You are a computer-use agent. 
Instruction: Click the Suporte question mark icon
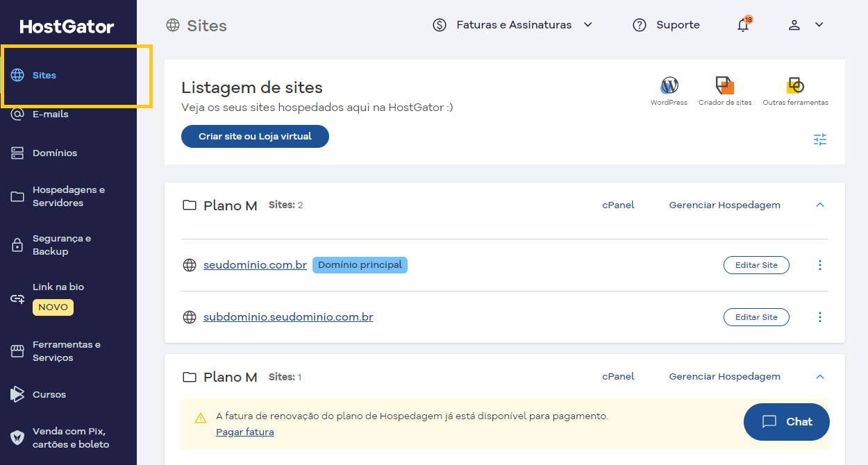(640, 25)
